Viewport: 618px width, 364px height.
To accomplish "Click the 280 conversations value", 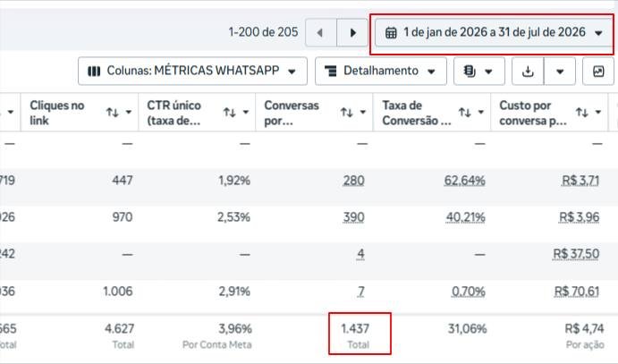I will (353, 181).
